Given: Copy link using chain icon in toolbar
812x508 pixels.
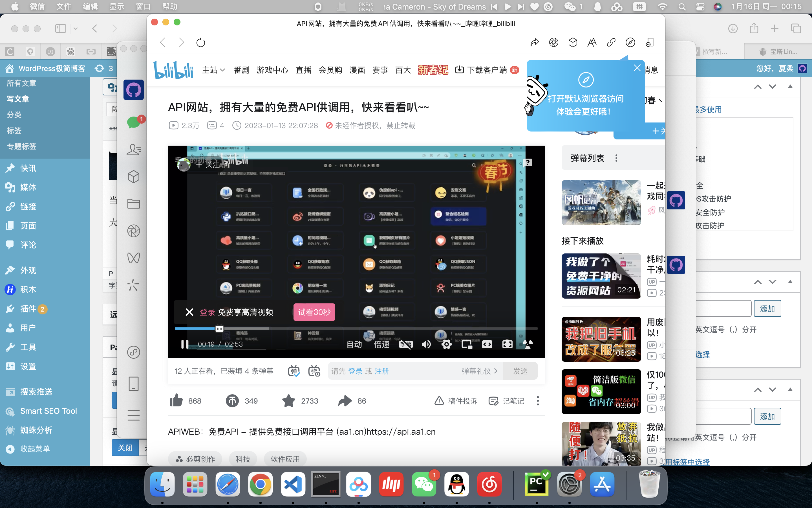Looking at the screenshot, I should tap(611, 43).
